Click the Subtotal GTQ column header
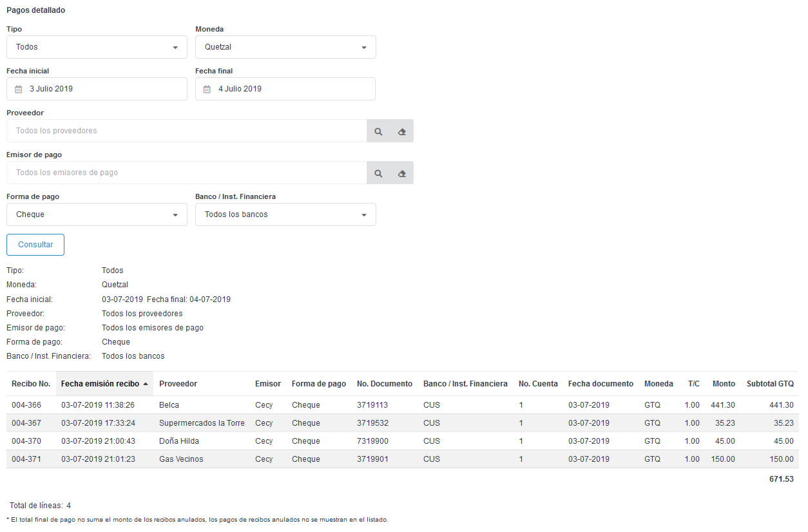Screen dimensions: 808x532 pyautogui.click(x=769, y=384)
